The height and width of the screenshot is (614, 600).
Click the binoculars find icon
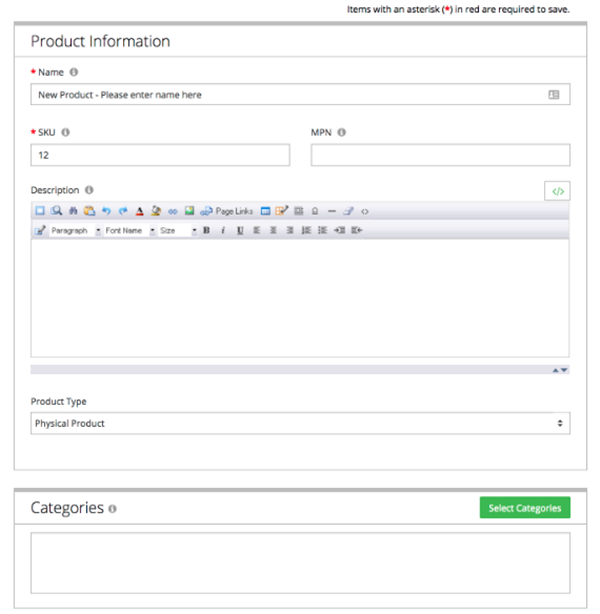57,211
